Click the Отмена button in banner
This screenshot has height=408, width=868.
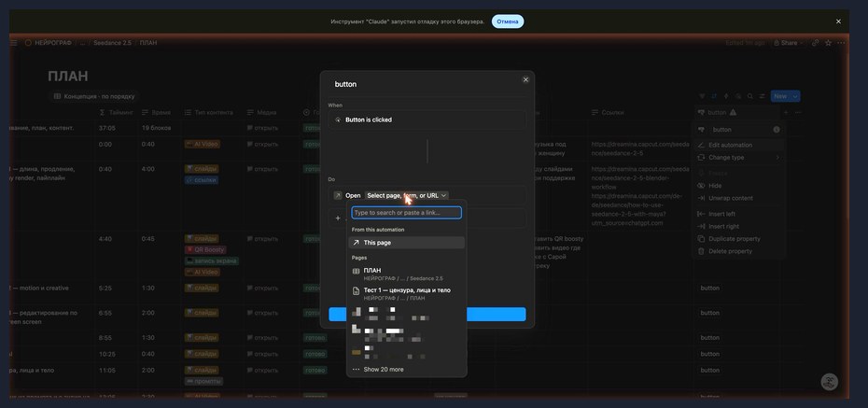(508, 21)
